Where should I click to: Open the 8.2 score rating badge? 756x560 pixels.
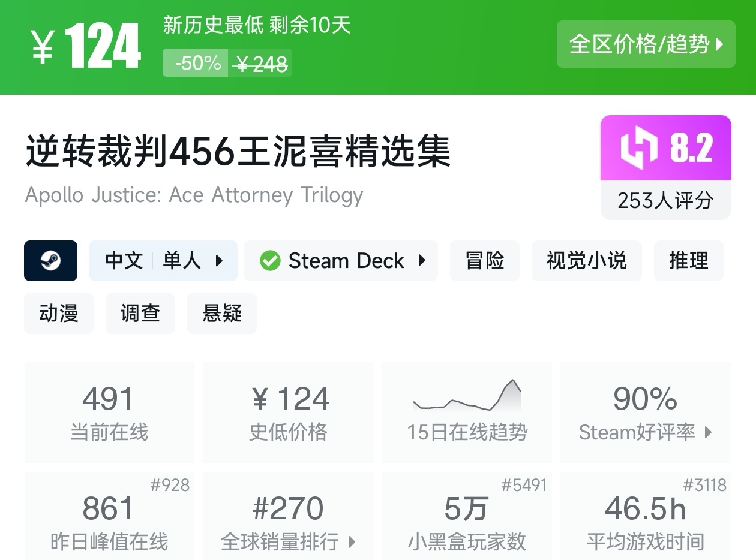(666, 148)
